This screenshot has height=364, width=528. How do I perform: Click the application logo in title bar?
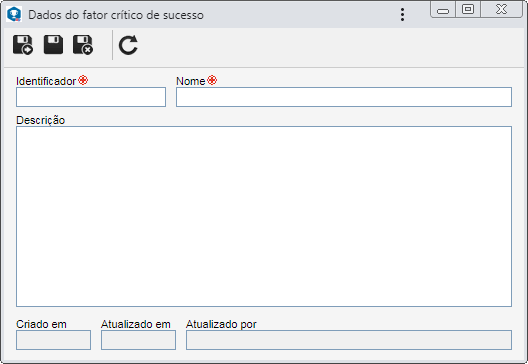click(x=14, y=14)
